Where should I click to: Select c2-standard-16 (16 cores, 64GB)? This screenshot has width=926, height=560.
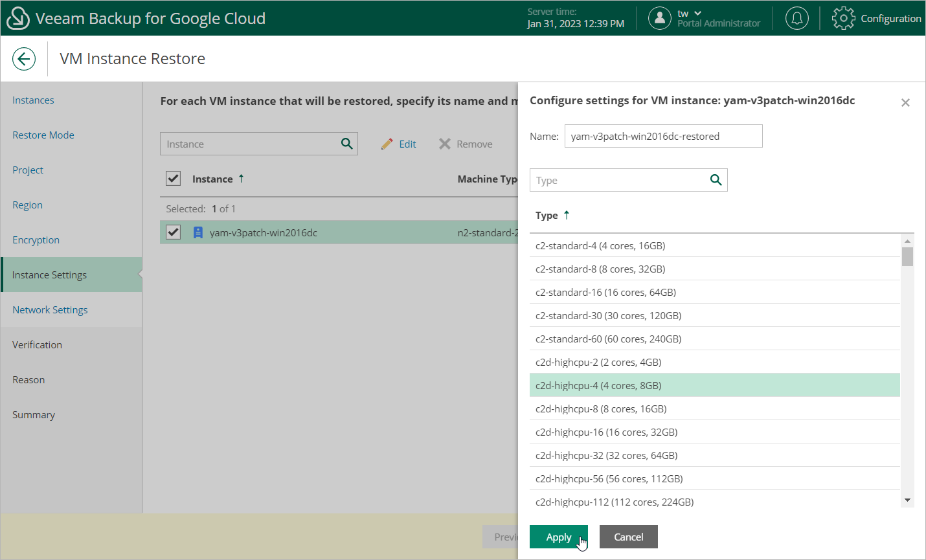(715, 292)
